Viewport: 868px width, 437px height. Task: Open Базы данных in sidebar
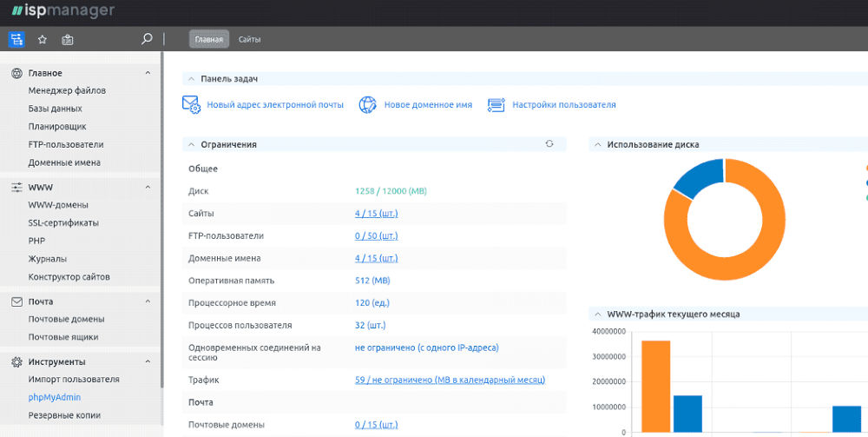(x=56, y=109)
